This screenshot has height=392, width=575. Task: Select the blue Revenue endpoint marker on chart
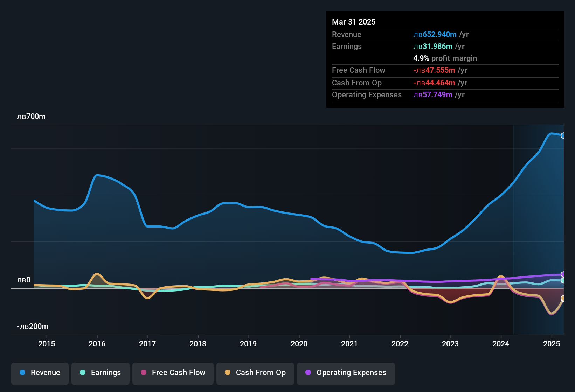click(x=563, y=135)
